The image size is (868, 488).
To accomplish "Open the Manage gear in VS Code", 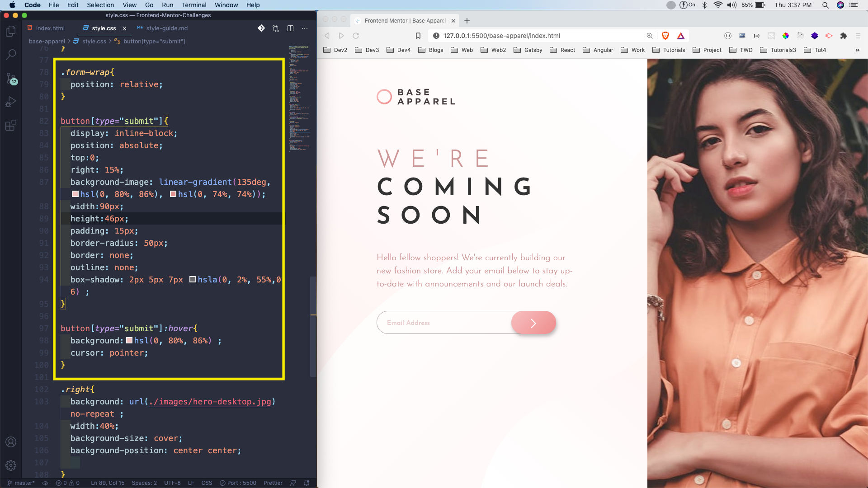I will 11,465.
